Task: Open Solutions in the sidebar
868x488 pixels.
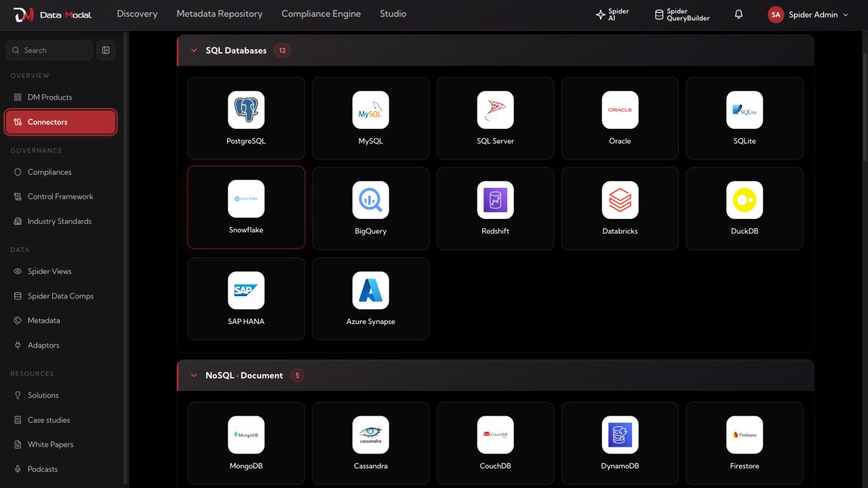Action: click(x=61, y=395)
